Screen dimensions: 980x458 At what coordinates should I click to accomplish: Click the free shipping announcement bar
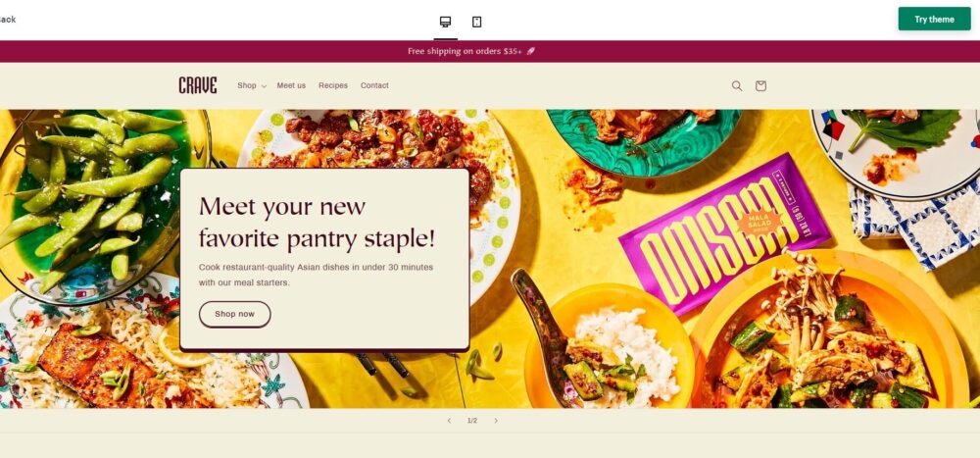pyautogui.click(x=490, y=51)
